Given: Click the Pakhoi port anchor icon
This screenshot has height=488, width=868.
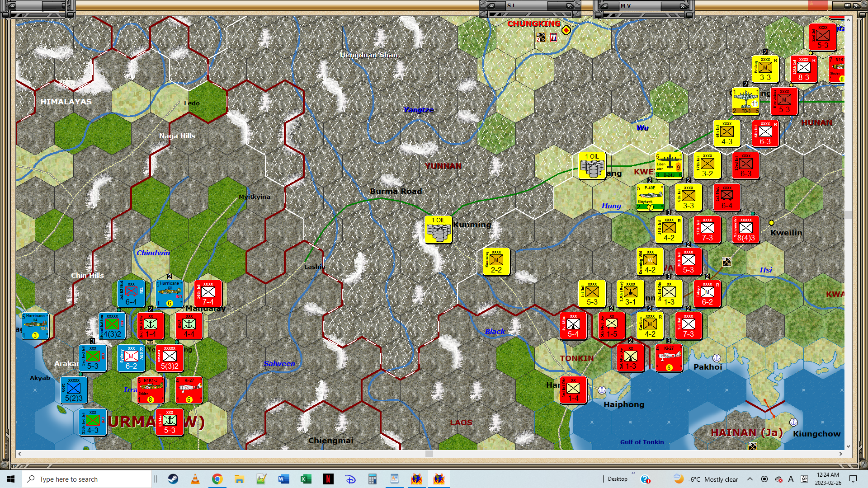Looking at the screenshot, I should [x=717, y=358].
